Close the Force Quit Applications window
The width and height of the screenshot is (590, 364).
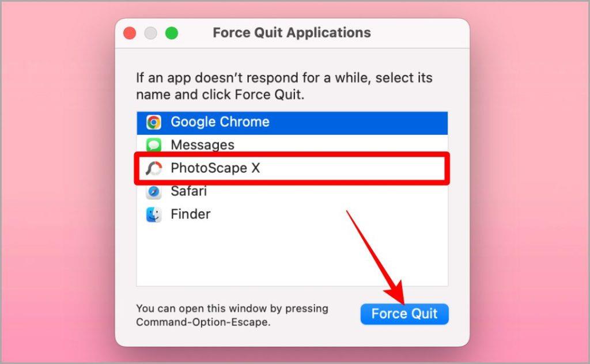point(130,33)
